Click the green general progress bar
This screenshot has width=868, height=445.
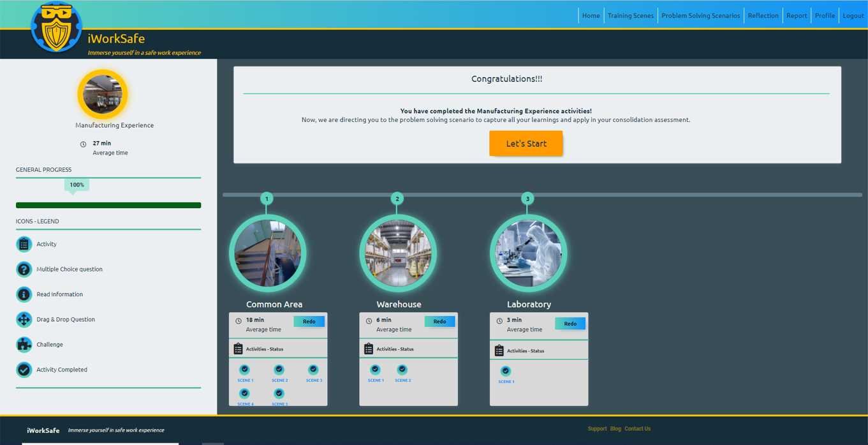pyautogui.click(x=108, y=205)
